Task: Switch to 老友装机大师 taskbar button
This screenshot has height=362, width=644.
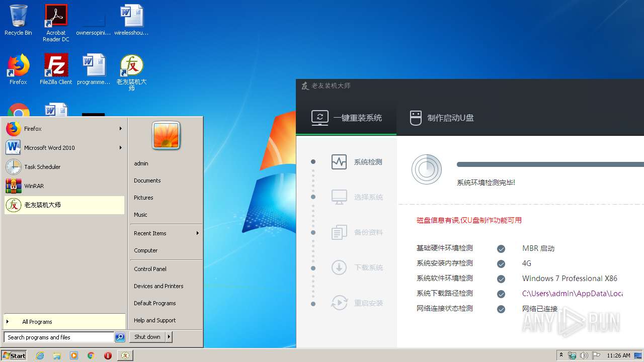Action: tap(125, 355)
